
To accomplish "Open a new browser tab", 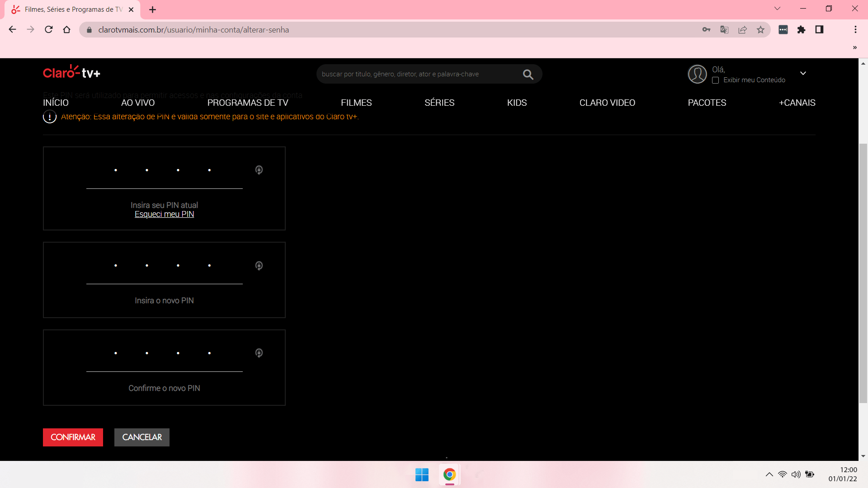I will [x=152, y=9].
